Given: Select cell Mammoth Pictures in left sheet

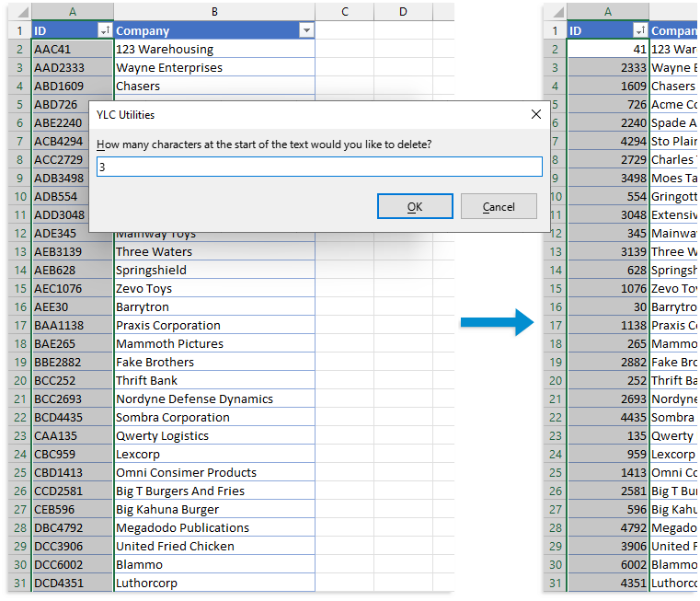Looking at the screenshot, I should tap(214, 343).
